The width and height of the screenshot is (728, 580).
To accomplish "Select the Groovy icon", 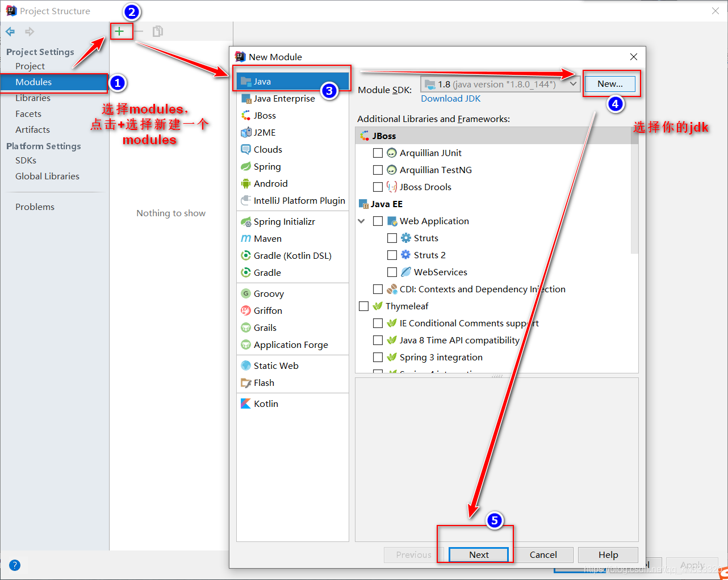I will pos(246,294).
